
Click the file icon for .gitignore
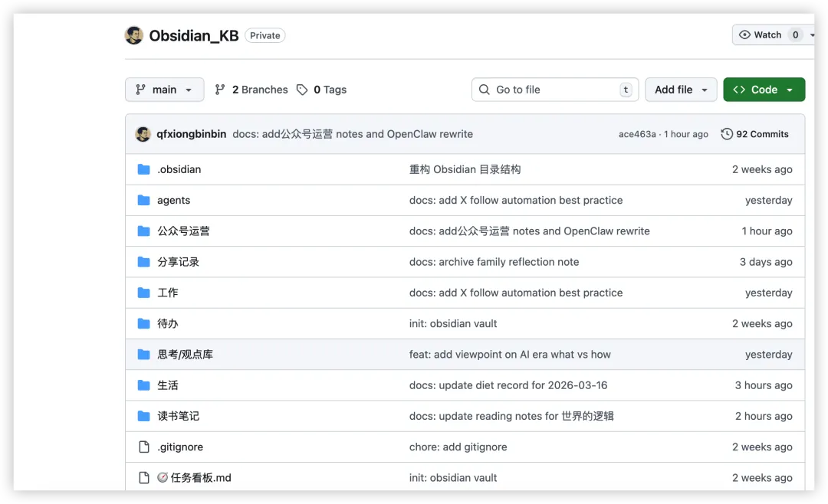click(x=143, y=447)
